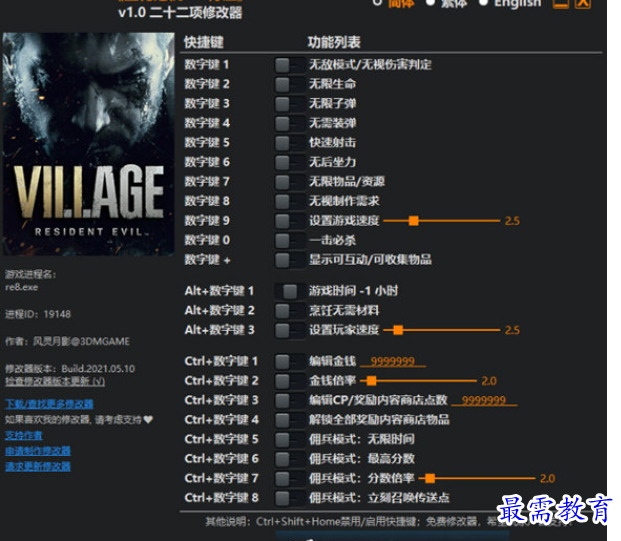621x541 pixels.
Task: Click the 游戏时间 -1 小时 switch
Action: tap(290, 291)
